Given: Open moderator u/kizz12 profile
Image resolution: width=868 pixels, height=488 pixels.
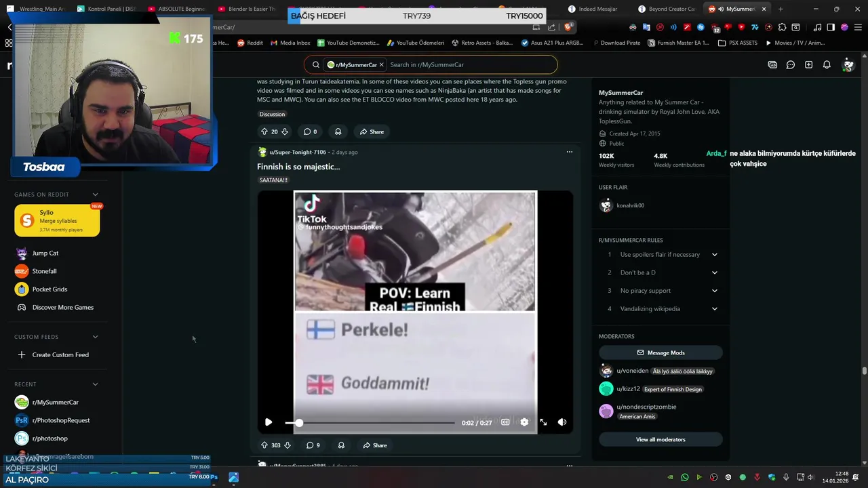Looking at the screenshot, I should 628,389.
